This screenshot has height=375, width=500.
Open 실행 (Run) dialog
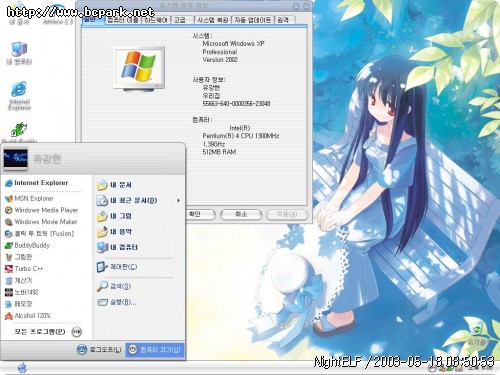(x=117, y=302)
